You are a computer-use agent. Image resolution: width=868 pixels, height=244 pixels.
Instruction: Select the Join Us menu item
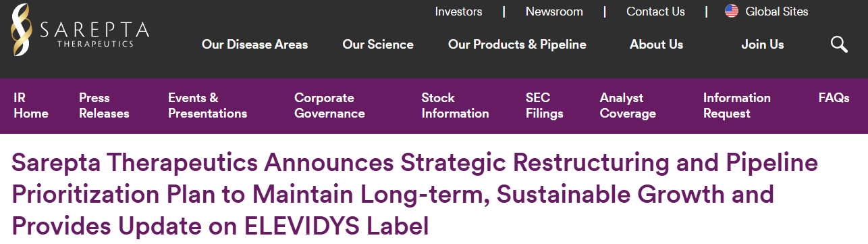point(763,45)
